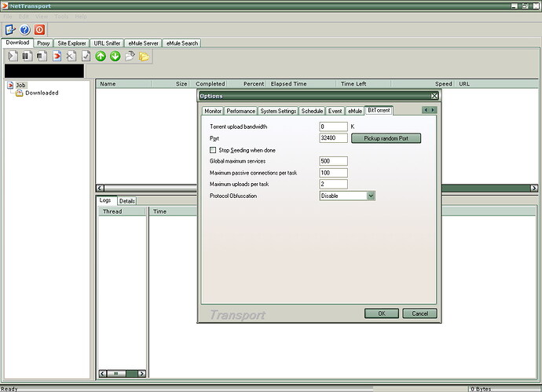Close the Options dialog
The image size is (542, 392).
coord(434,96)
